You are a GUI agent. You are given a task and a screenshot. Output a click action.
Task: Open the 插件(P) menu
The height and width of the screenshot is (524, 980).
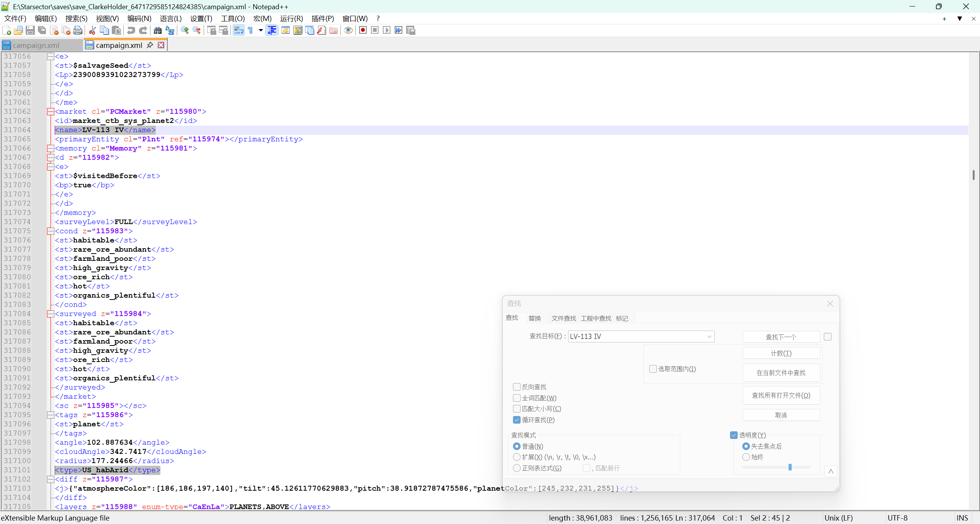point(322,19)
